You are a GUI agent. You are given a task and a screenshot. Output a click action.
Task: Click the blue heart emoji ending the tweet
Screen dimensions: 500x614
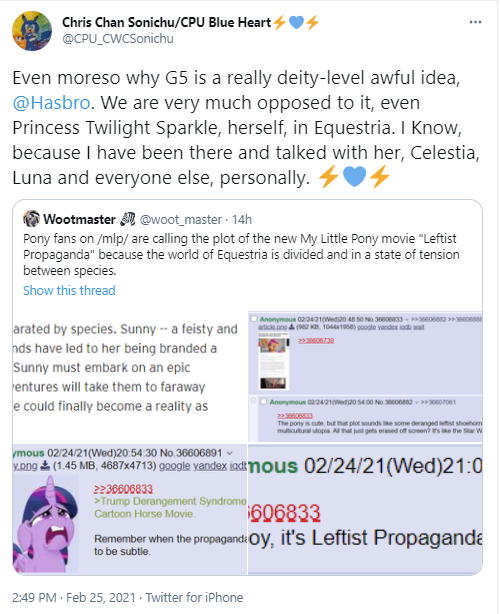click(x=354, y=177)
